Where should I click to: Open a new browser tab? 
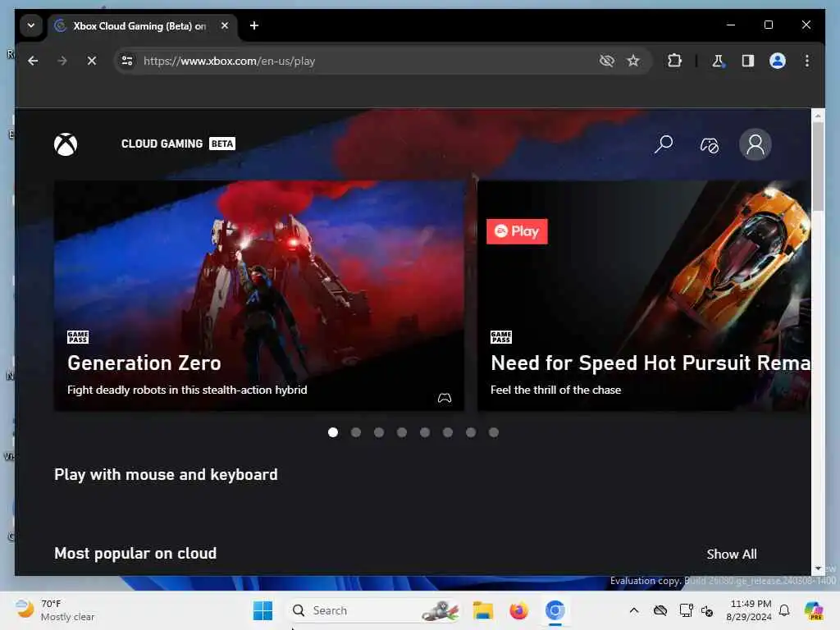254,25
